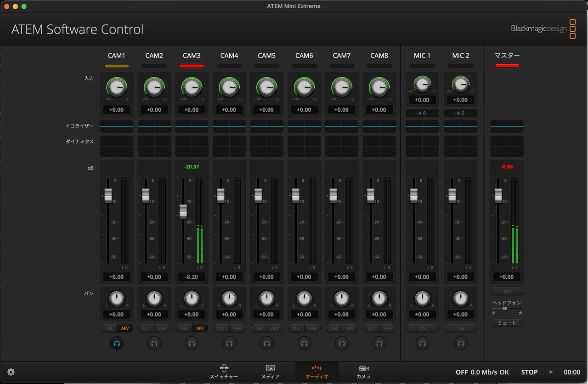Click the MIC 1 fader handle

point(414,195)
